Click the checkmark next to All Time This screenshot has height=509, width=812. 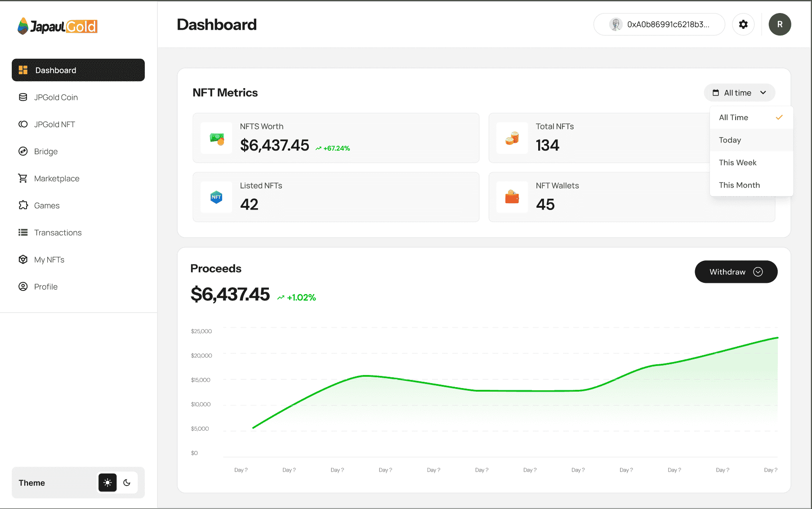(780, 117)
